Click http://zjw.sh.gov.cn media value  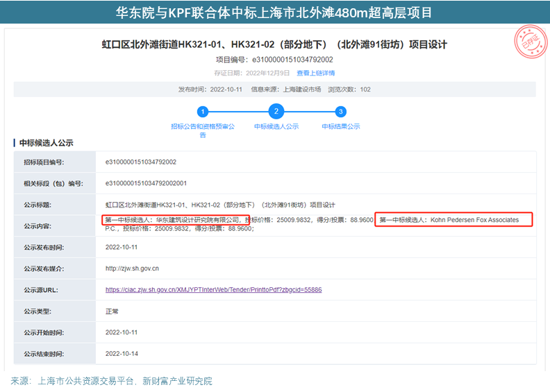[132, 269]
